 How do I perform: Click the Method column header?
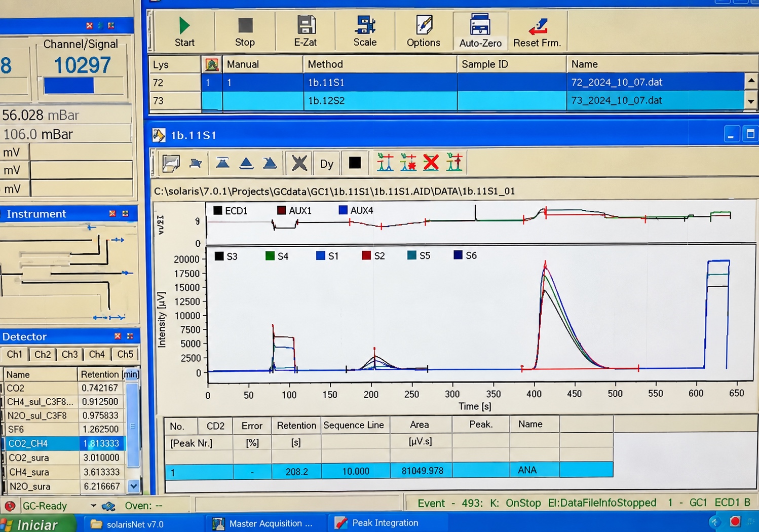(x=380, y=64)
